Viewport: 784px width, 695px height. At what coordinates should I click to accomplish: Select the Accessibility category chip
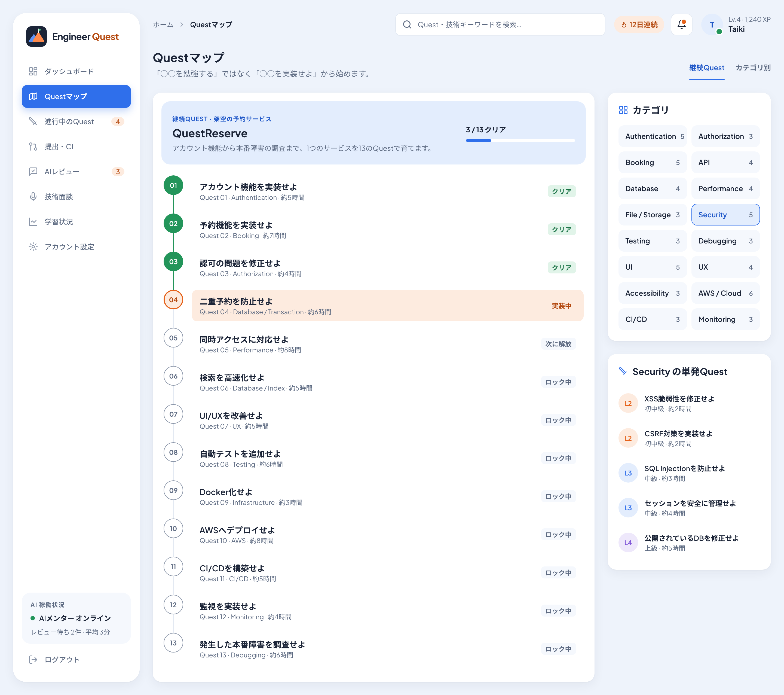point(653,293)
